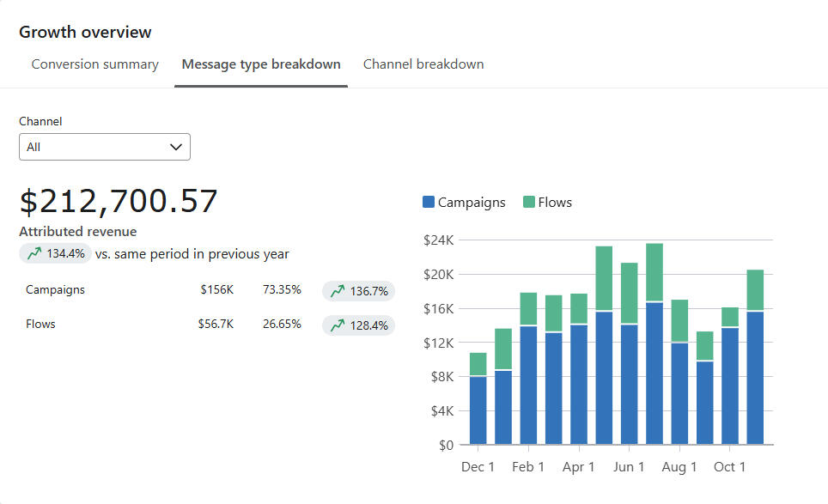Open the Channel breakdown tab
The image size is (828, 504).
pyautogui.click(x=423, y=64)
